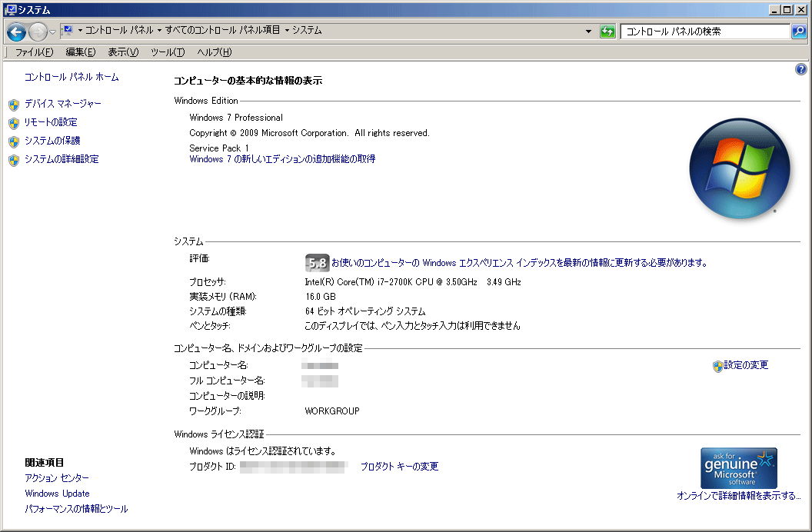Viewport: 812px width, 532px height.
Task: Click the 64 ビット オペレーティング システム text
Action: tap(365, 311)
